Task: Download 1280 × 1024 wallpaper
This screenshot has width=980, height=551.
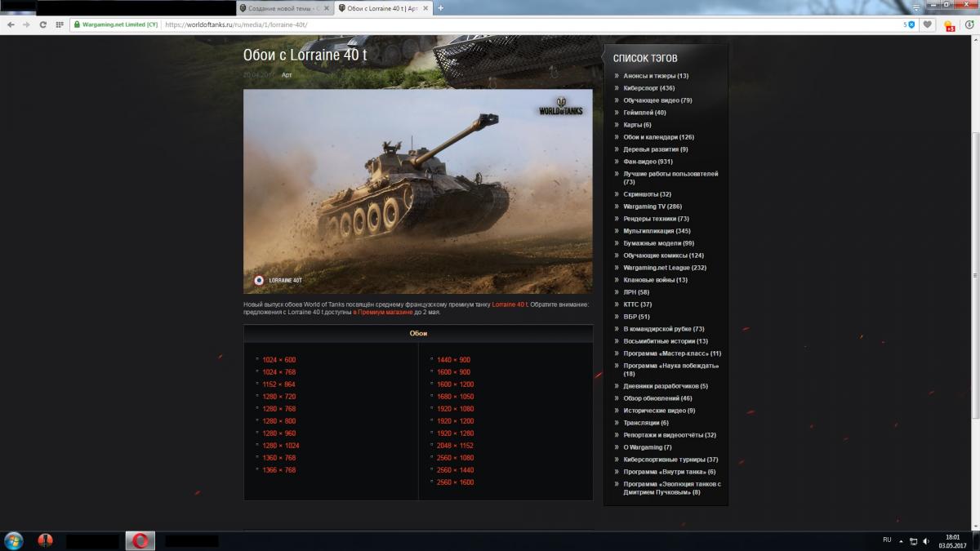Action: point(281,446)
